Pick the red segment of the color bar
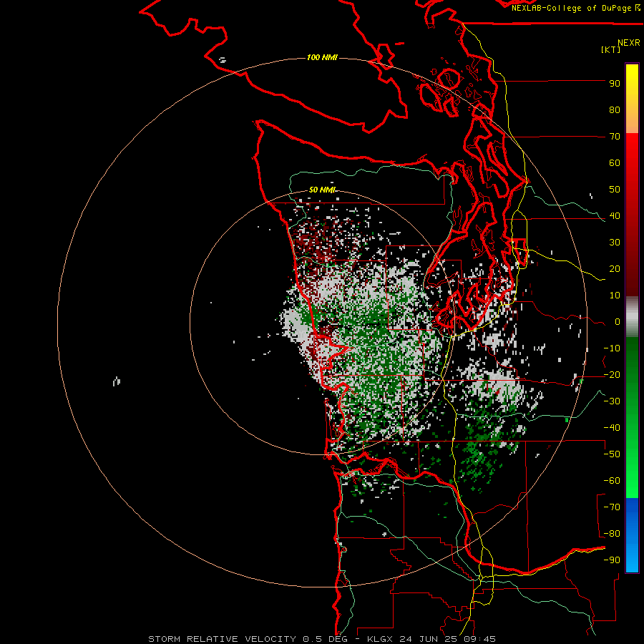644x644 pixels. point(632,215)
